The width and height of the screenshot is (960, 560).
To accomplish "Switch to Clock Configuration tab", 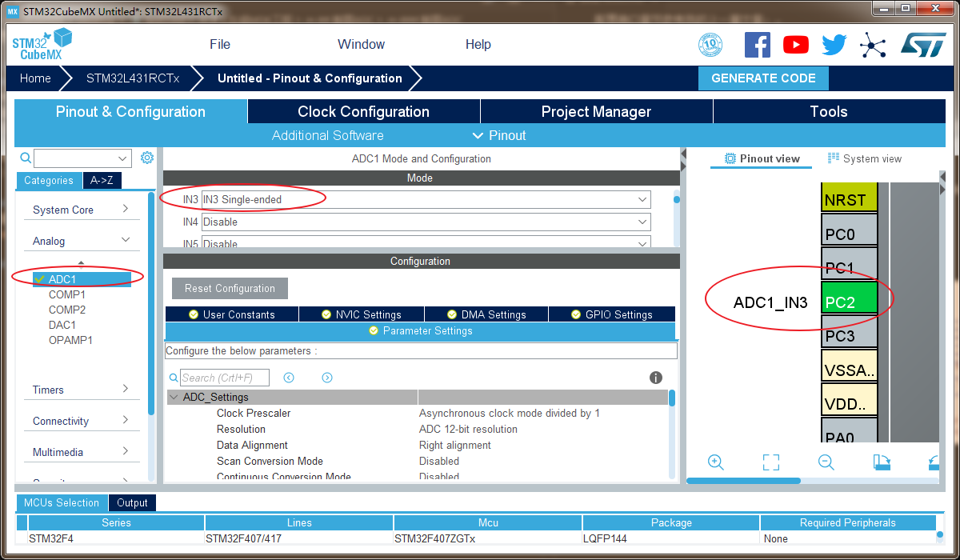I will (x=363, y=111).
